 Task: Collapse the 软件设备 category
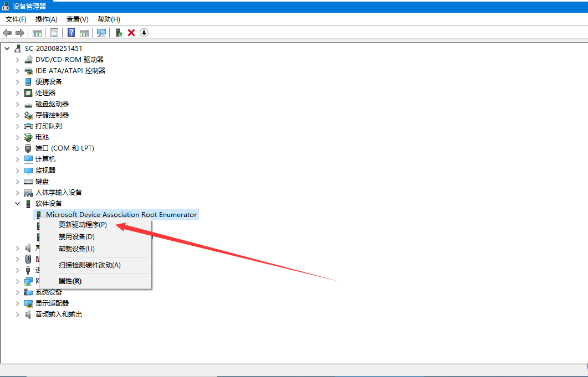(18, 204)
